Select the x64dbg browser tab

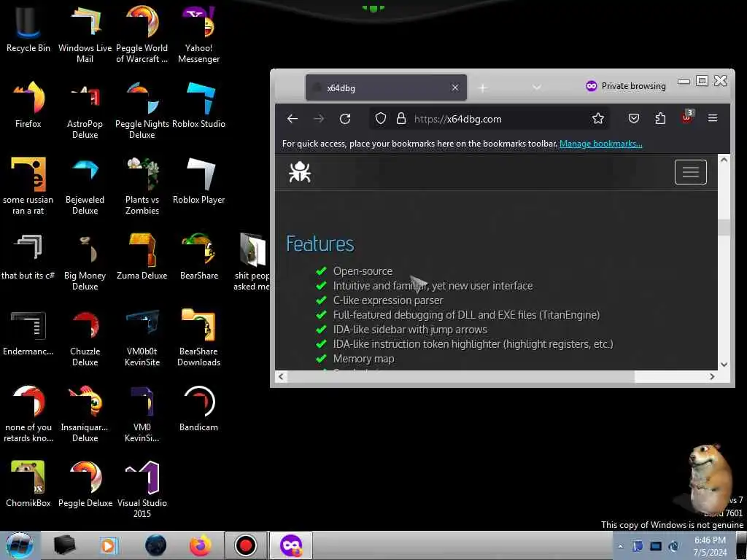(386, 87)
